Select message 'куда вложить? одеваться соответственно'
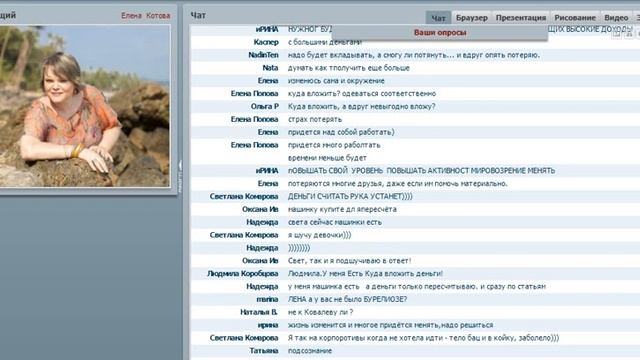The image size is (640, 360). (362, 93)
